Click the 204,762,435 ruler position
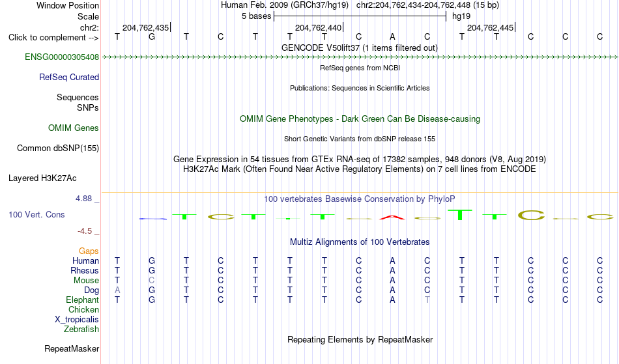Screen dimensions: 619x364 (146, 27)
